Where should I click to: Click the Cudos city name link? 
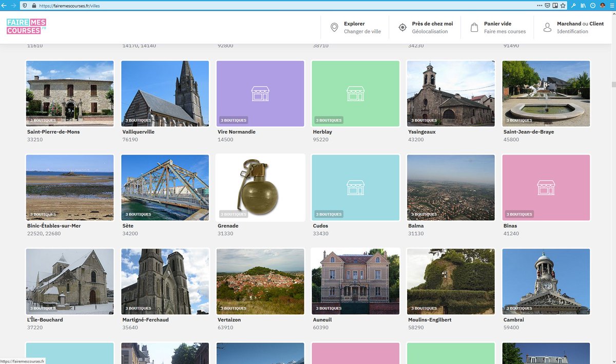320,226
